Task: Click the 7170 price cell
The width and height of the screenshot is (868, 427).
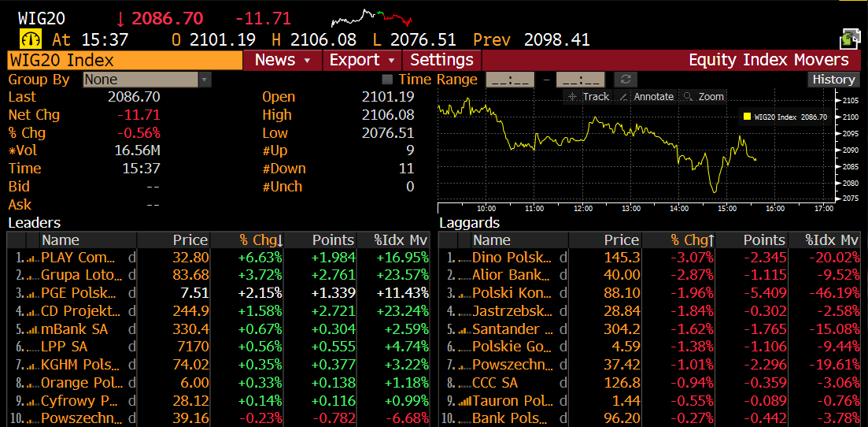Action: tap(194, 347)
